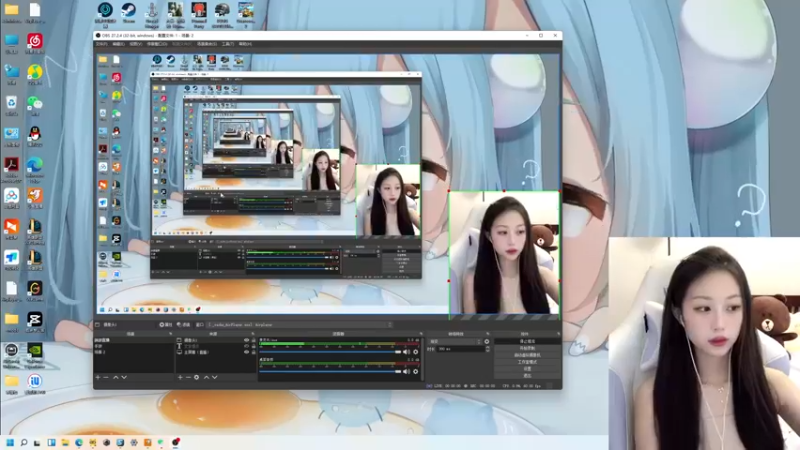Lock the webcam source
Image resolution: width=800 pixels, height=450 pixels.
click(254, 340)
